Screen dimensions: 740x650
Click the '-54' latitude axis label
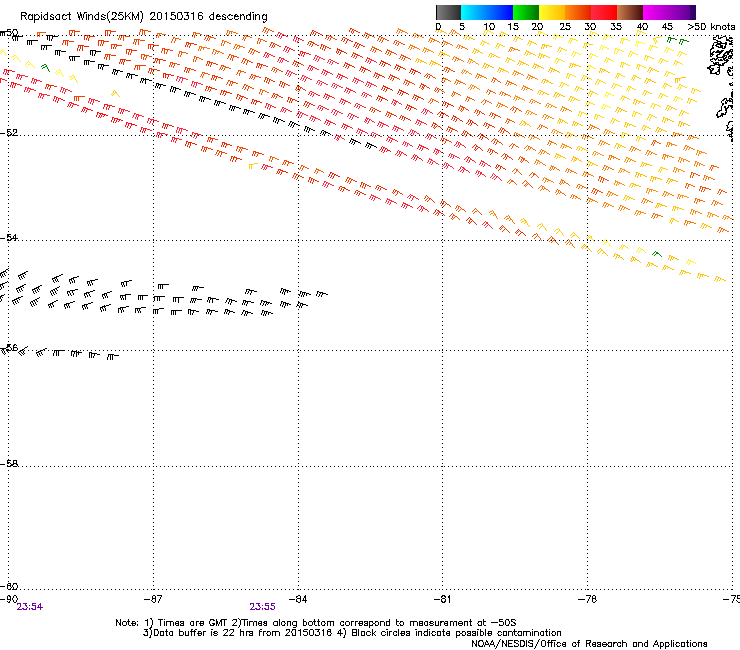point(9,237)
